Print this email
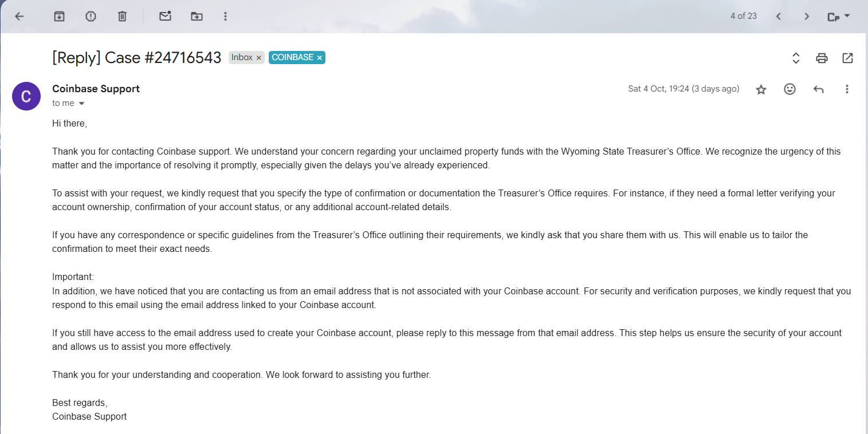Viewport: 868px width, 434px height. 822,58
